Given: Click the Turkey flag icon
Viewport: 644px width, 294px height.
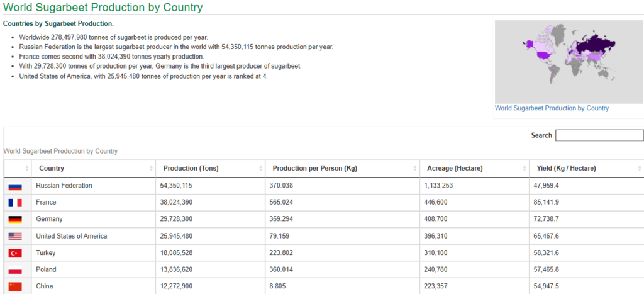Looking at the screenshot, I should 15,253.
